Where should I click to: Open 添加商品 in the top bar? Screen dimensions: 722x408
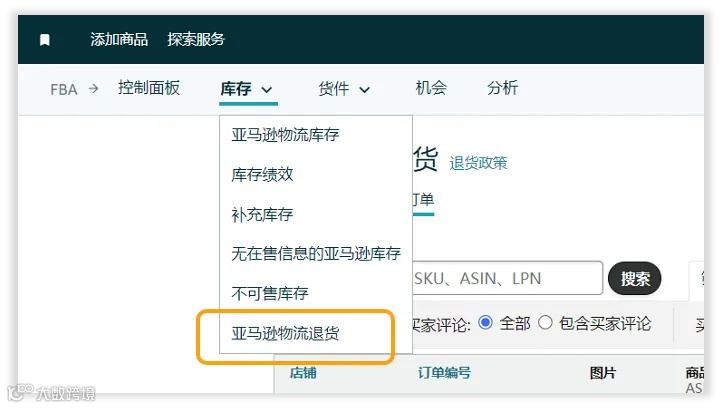coord(119,40)
